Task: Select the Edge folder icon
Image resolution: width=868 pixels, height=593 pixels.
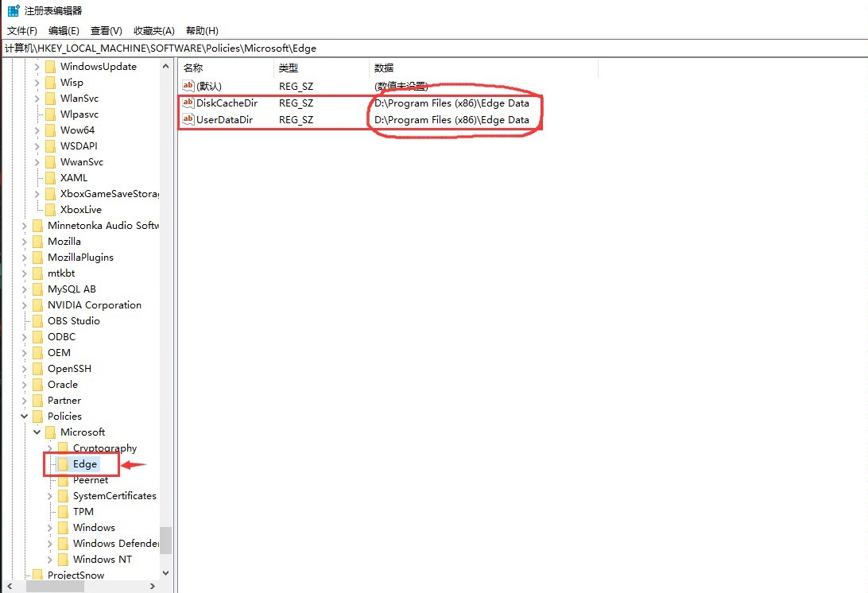Action: [63, 464]
